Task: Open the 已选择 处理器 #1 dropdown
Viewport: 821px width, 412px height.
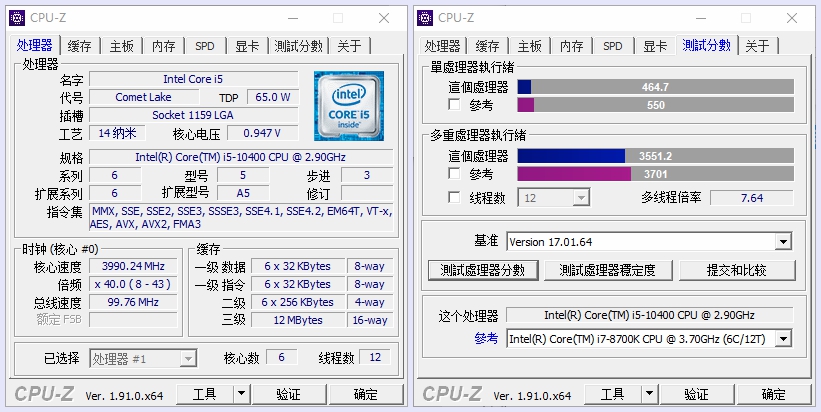Action: tap(143, 359)
